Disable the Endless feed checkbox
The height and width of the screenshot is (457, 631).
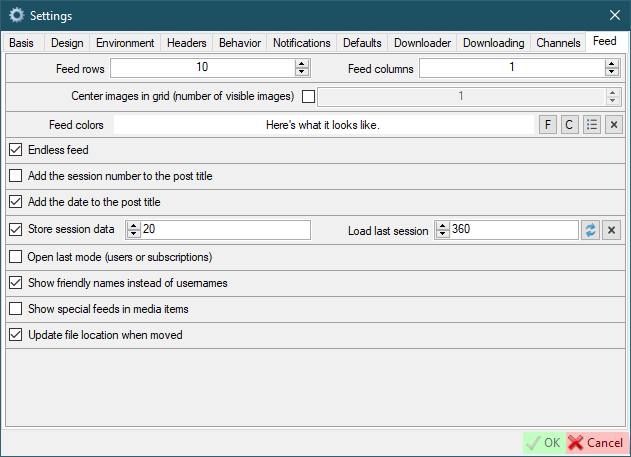point(15,150)
